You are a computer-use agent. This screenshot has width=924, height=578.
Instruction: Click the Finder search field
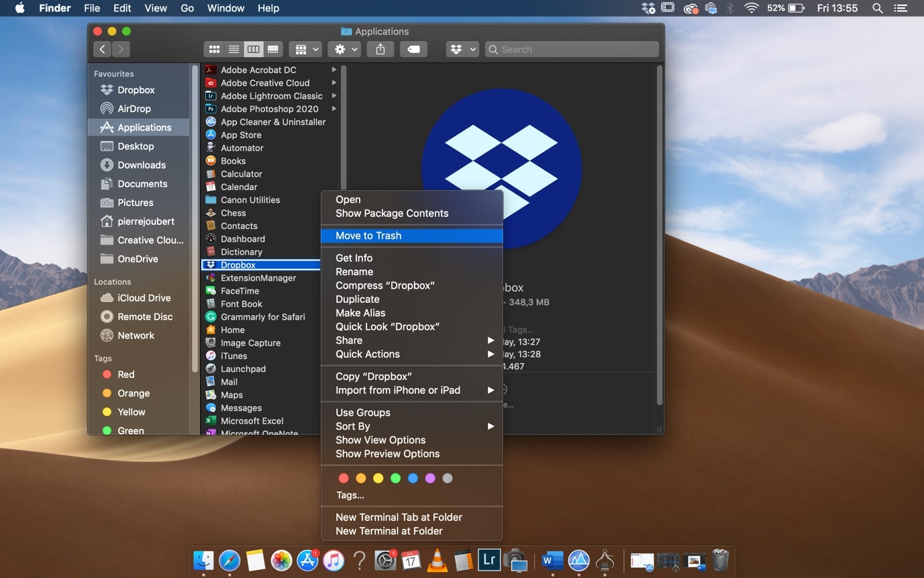coord(572,49)
